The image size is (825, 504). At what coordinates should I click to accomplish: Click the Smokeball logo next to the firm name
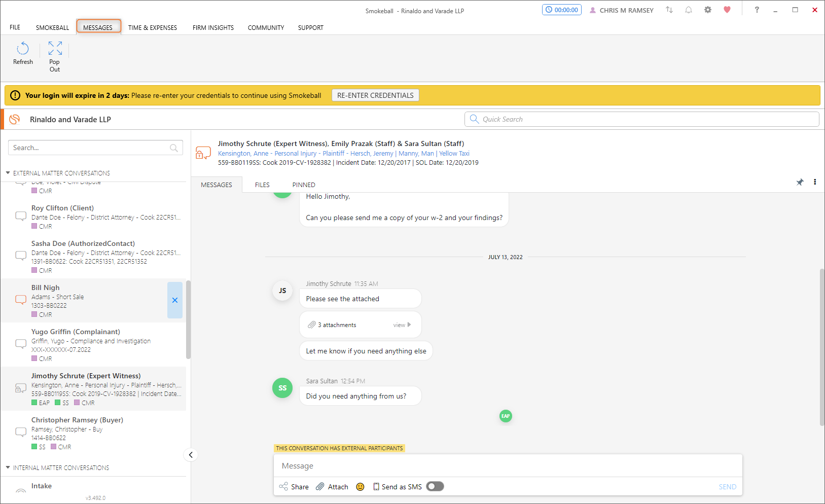coord(15,120)
